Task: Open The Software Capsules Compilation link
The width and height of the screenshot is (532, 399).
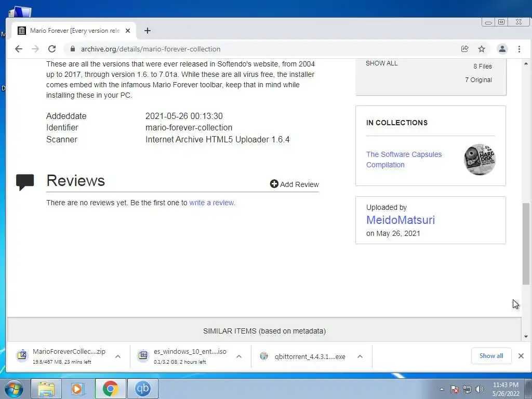Action: (404, 159)
